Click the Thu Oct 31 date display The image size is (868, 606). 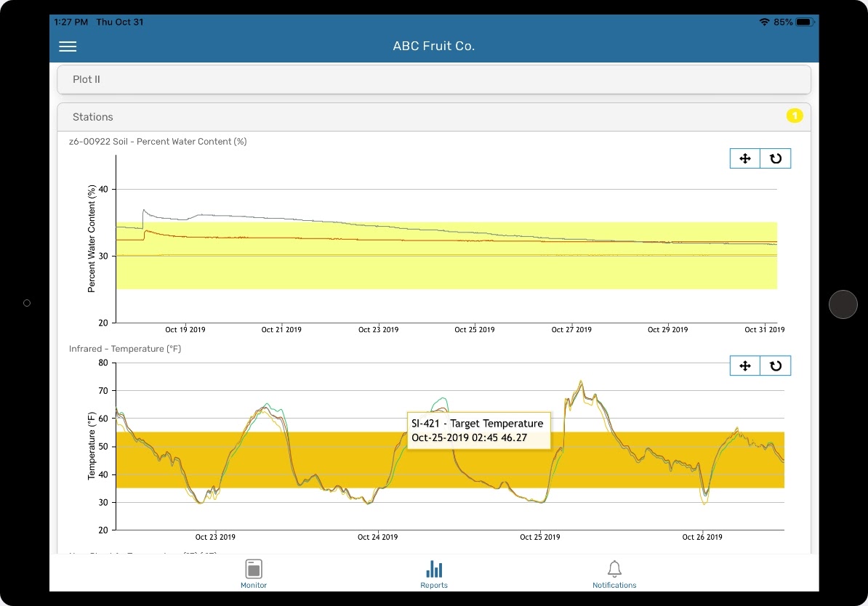click(120, 22)
